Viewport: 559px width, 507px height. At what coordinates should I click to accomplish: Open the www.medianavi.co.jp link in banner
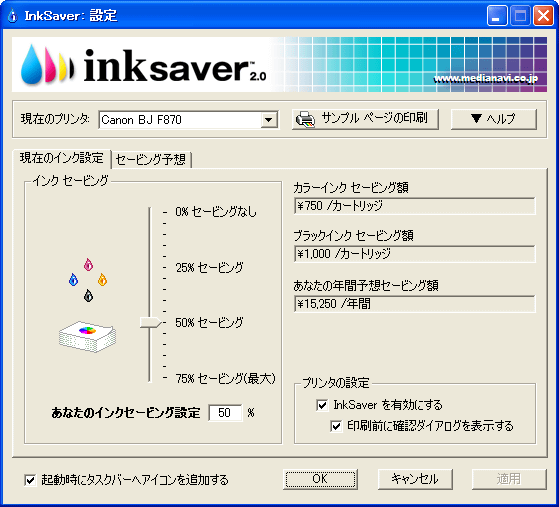[486, 79]
